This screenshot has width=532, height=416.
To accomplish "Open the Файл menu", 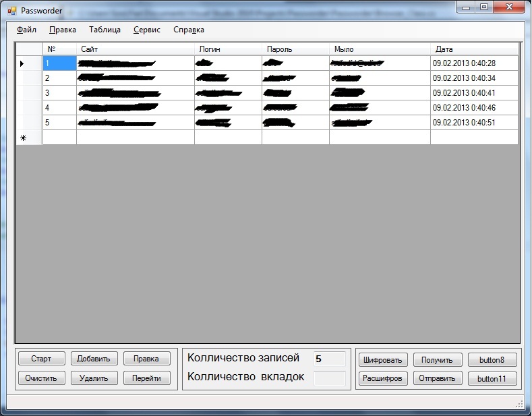I will click(26, 30).
